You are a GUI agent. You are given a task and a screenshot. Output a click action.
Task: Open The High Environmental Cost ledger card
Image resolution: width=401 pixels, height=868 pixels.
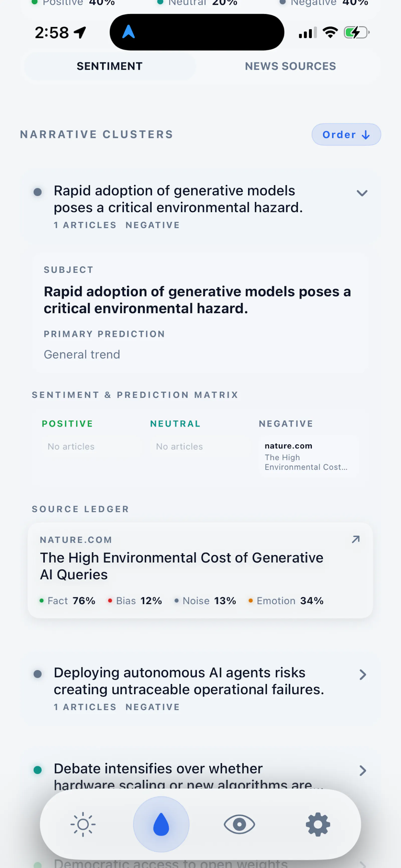tap(200, 570)
